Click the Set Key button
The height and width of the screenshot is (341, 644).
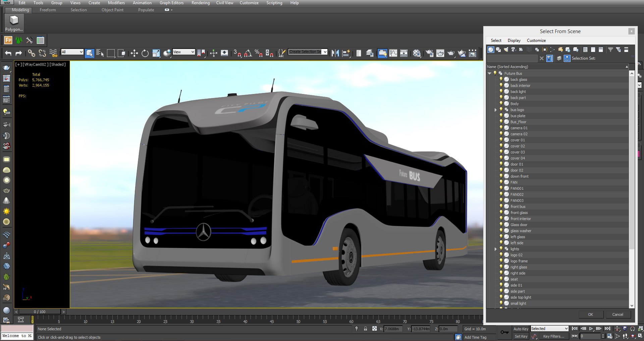521,336
